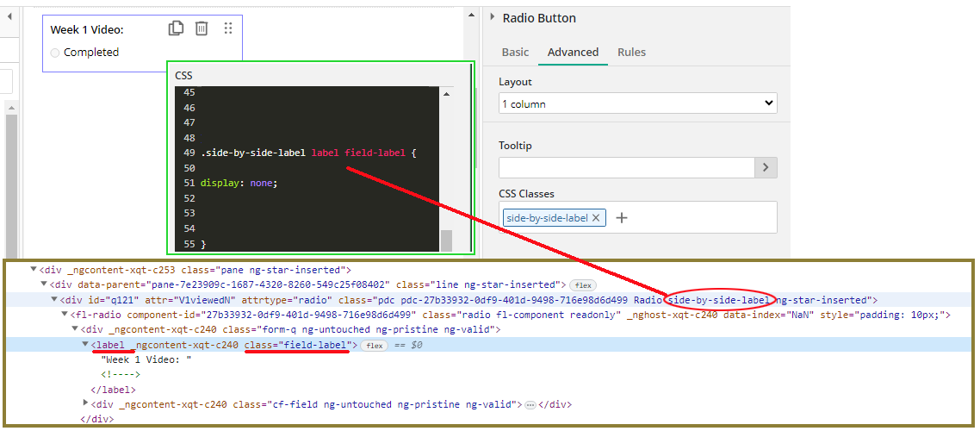Viewport: 980px width, 431px height.
Task: Click the Week 1 Video: field label
Action: point(87,29)
